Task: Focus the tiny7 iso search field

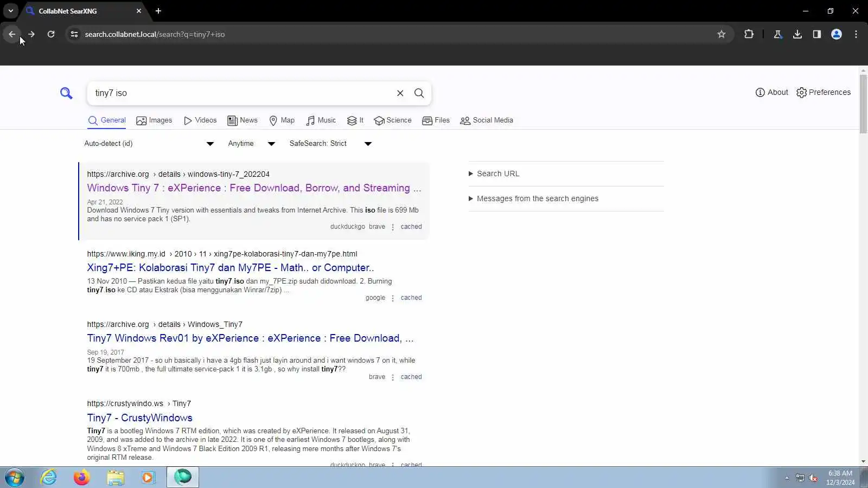Action: pyautogui.click(x=241, y=93)
